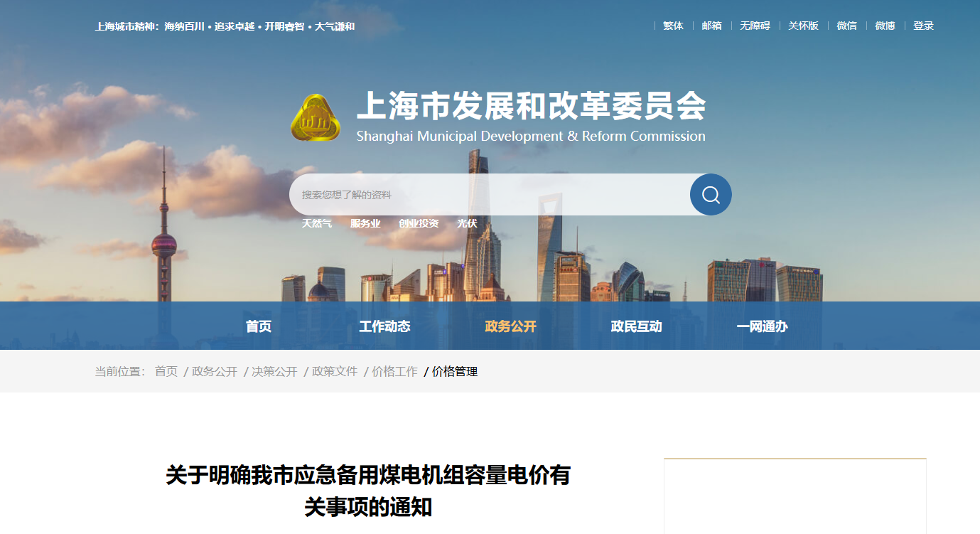Go to the 政民互动 navigation tab
The height and width of the screenshot is (534, 980).
pyautogui.click(x=636, y=326)
